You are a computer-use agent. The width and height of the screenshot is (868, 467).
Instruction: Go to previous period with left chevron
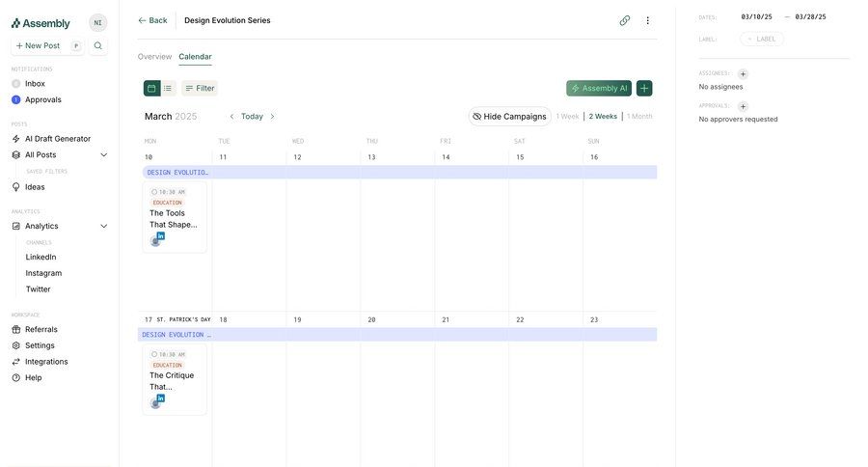pos(231,117)
